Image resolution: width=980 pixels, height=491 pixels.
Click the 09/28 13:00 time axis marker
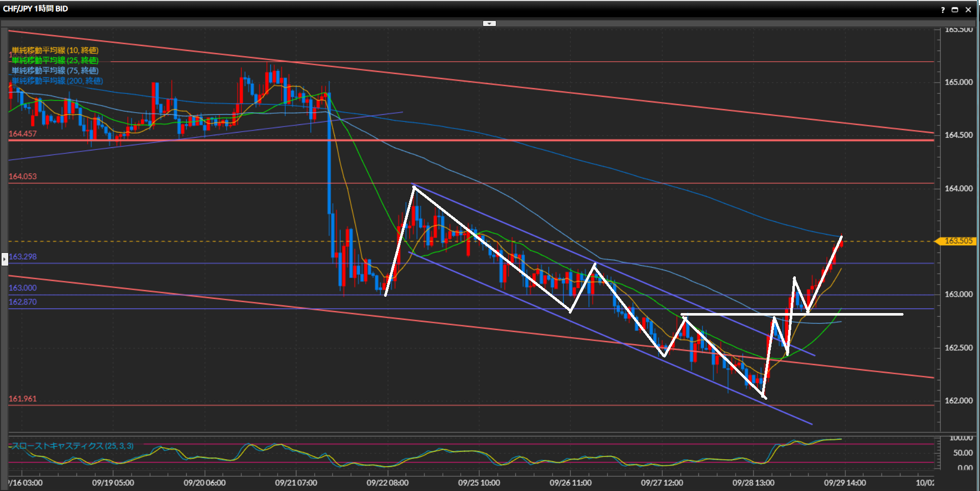(753, 483)
